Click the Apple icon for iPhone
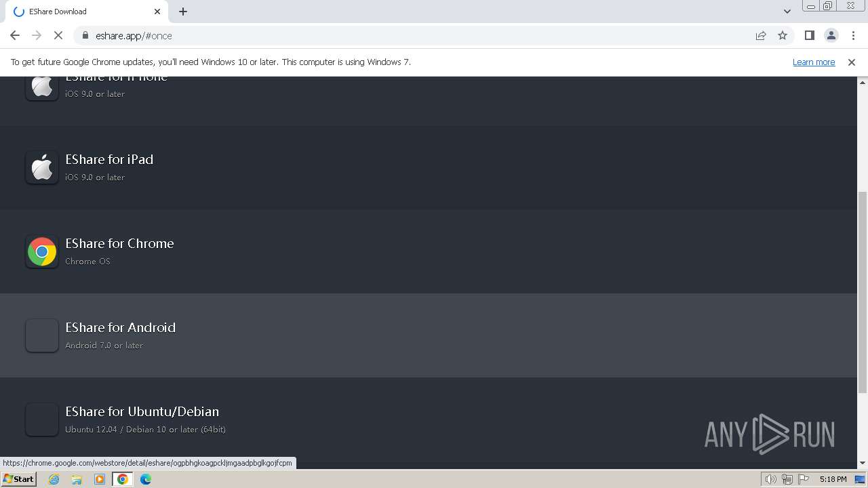 point(42,87)
